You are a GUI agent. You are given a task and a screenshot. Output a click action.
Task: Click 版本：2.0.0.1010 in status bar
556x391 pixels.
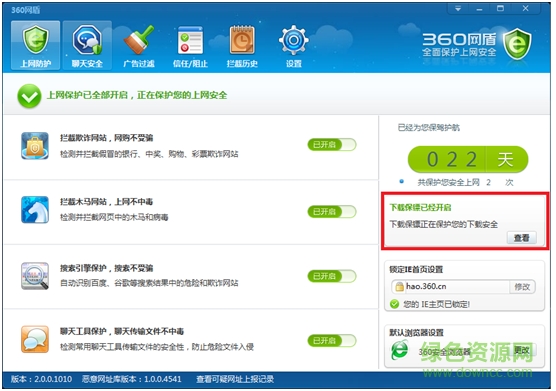pos(41,379)
